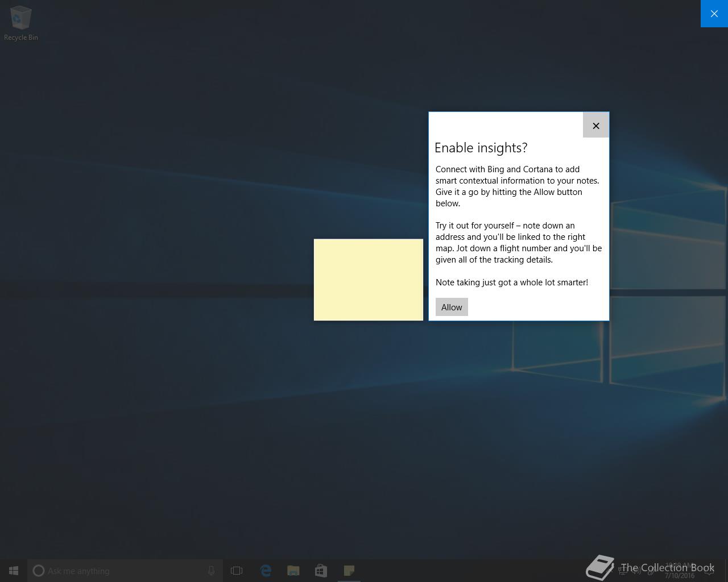Select the yellow sticky note
728x582 pixels.
[369, 280]
